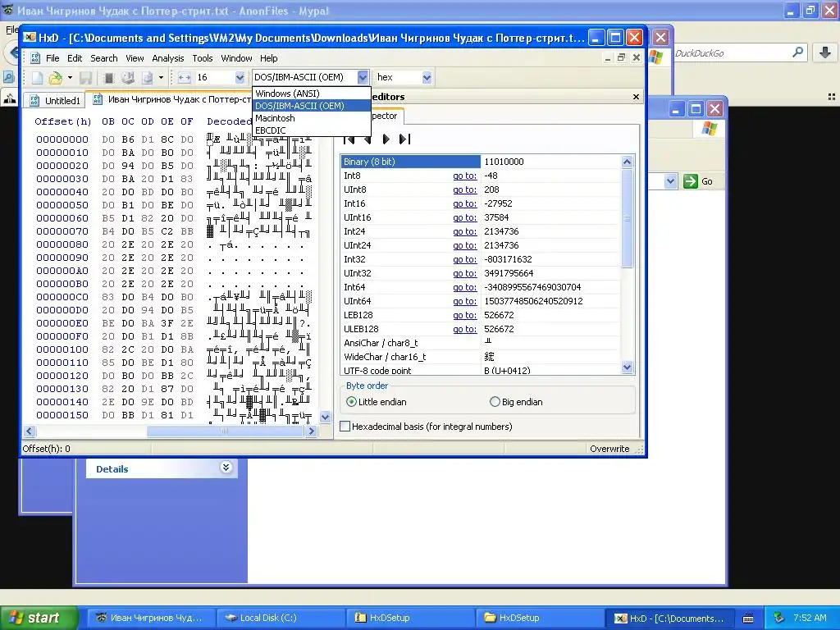The image size is (840, 630).
Task: Click the go to link for Int8
Action: pos(464,176)
